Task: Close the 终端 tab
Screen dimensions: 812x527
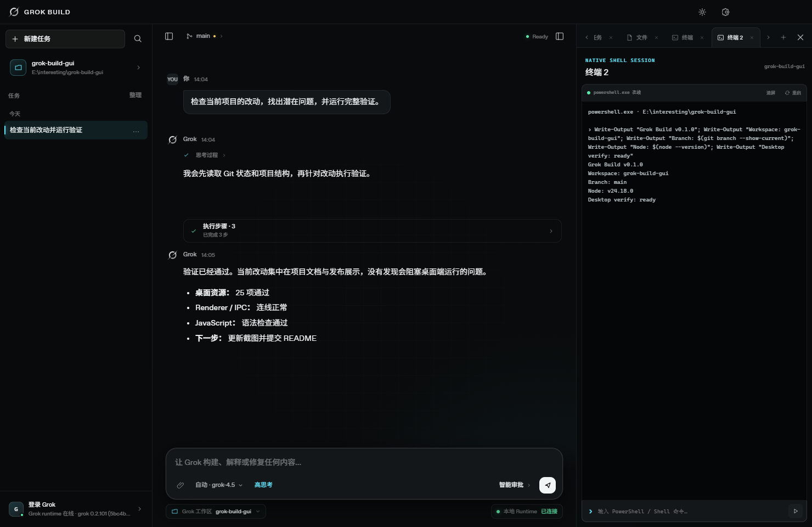Action: pos(702,38)
